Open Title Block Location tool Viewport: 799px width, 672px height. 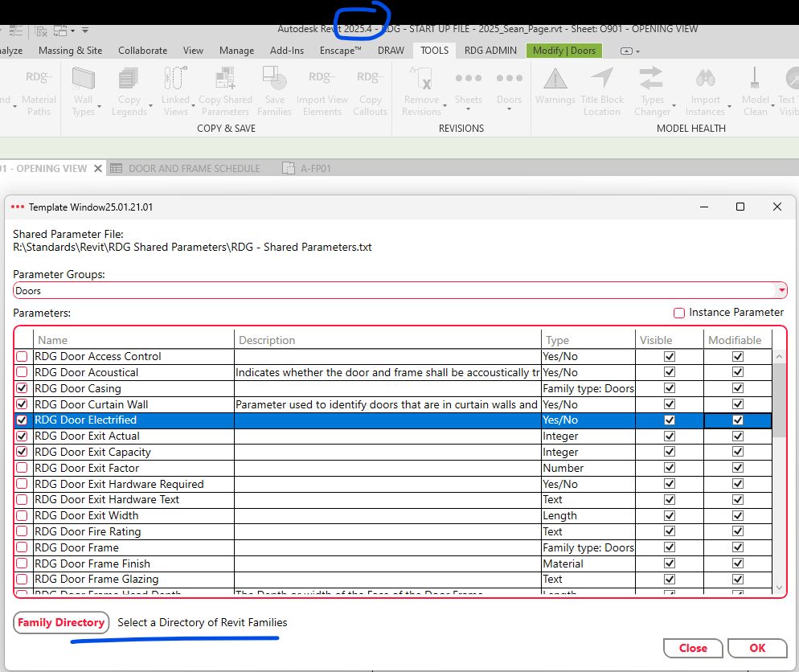602,92
